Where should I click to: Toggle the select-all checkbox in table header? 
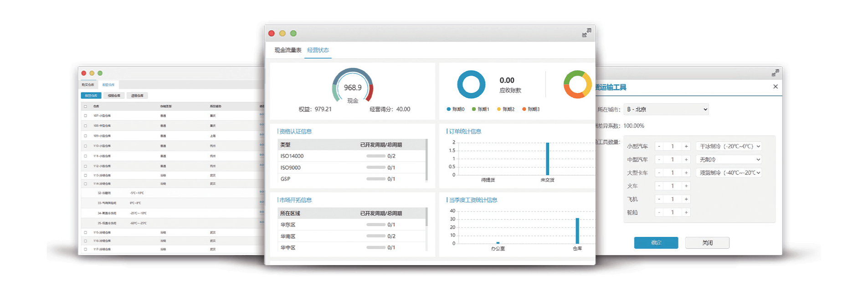click(x=85, y=106)
